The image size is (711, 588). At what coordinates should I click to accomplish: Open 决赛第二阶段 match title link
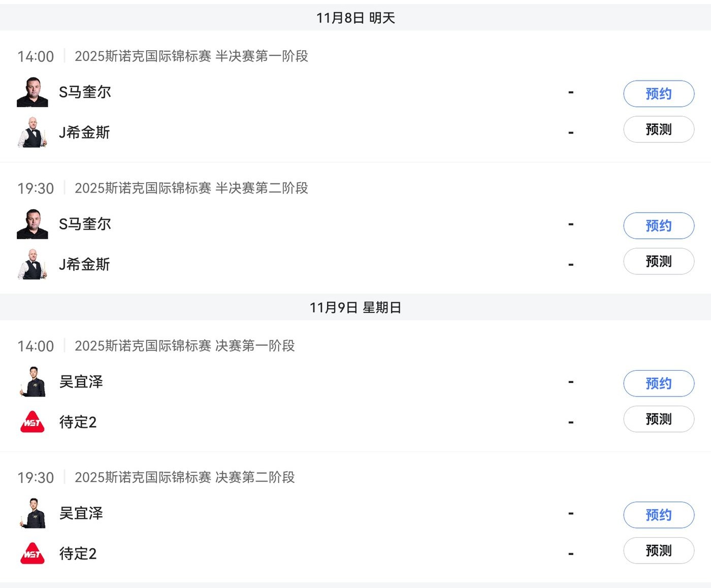pyautogui.click(x=184, y=477)
